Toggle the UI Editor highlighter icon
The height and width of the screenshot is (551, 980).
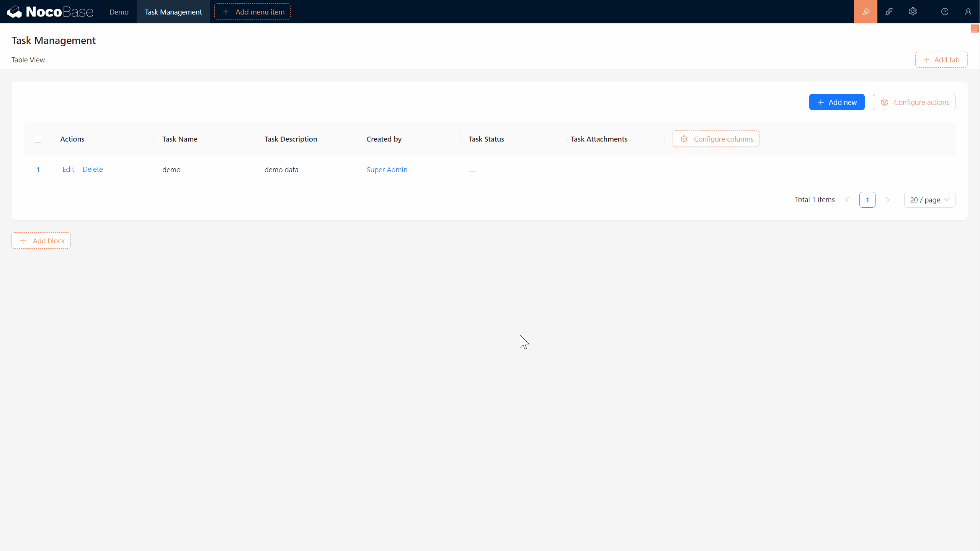coord(865,11)
